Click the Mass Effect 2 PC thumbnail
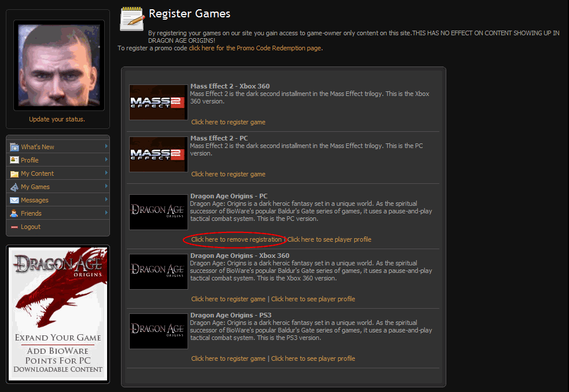The width and height of the screenshot is (569, 392). (x=159, y=154)
